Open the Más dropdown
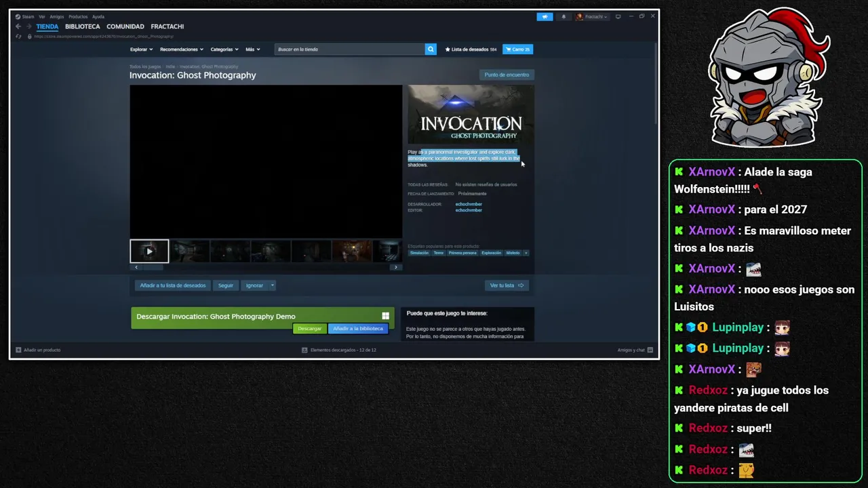The height and width of the screenshot is (488, 868). click(x=252, y=49)
